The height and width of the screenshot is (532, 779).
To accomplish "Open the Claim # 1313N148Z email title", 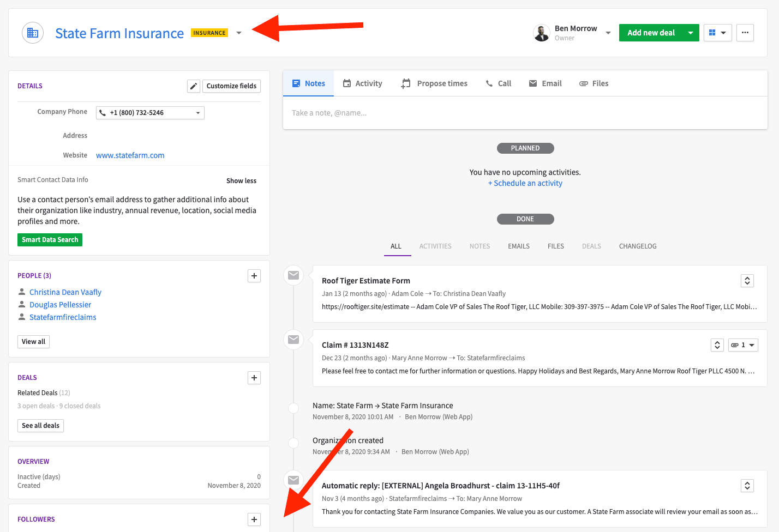I will 355,345.
